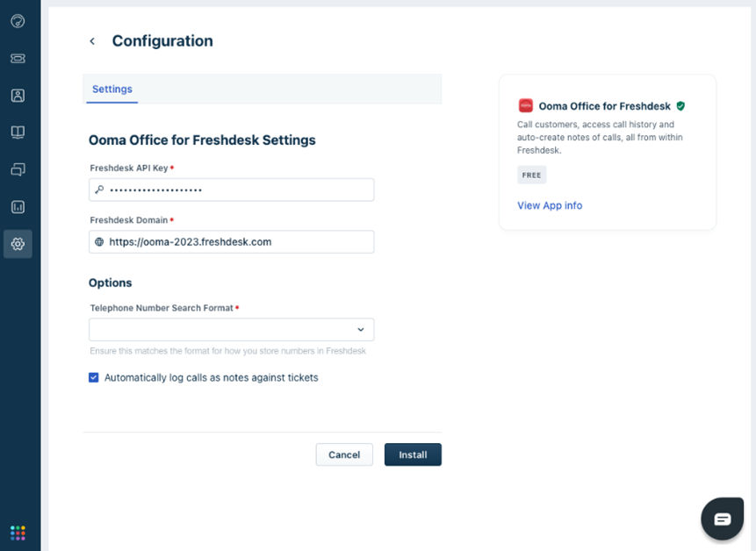Open View App info link
Viewport: 756px width, 551px height.
coord(549,204)
